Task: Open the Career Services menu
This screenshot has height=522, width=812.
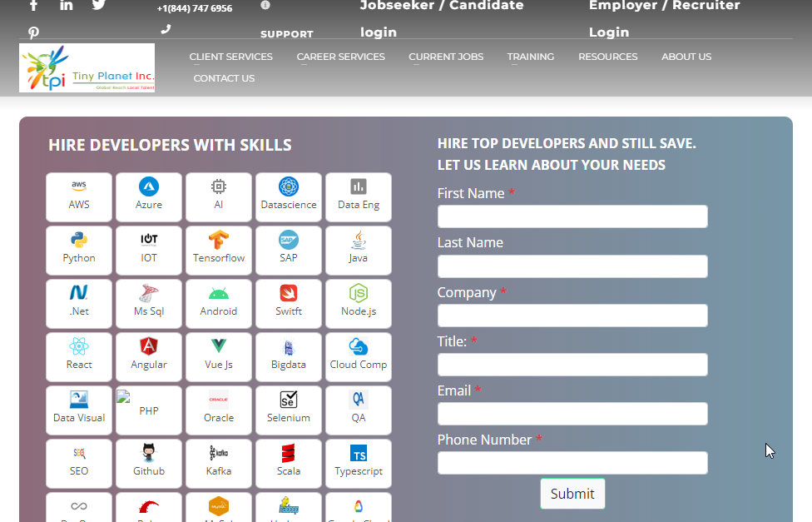Action: click(x=341, y=57)
